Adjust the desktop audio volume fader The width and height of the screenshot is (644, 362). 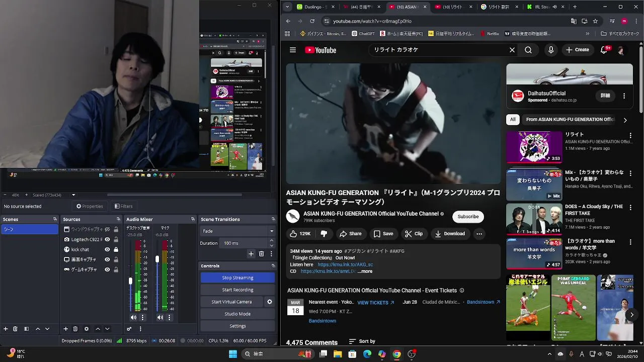tap(130, 281)
